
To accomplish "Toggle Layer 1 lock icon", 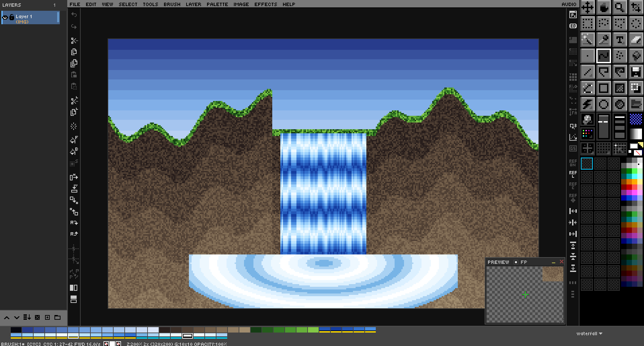I will [12, 17].
